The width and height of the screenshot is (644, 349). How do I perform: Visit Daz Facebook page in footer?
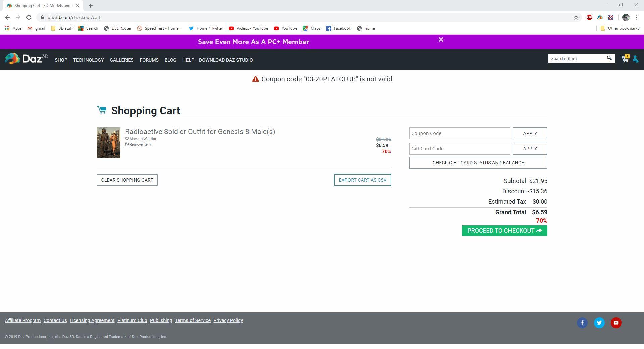[582, 323]
